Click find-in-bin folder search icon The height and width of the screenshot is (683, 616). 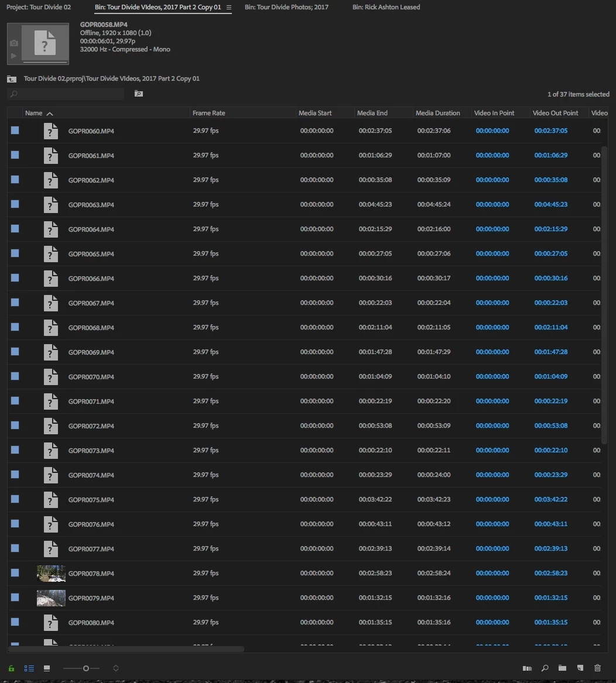[x=139, y=94]
